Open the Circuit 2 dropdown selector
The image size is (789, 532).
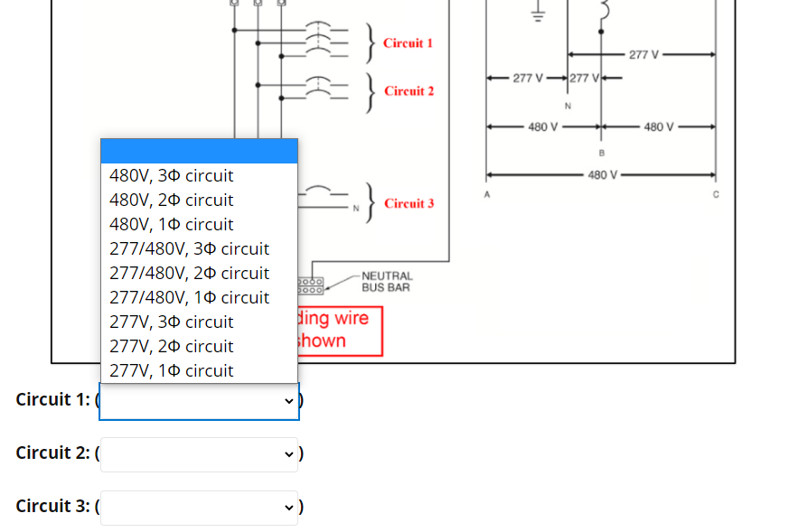click(198, 453)
